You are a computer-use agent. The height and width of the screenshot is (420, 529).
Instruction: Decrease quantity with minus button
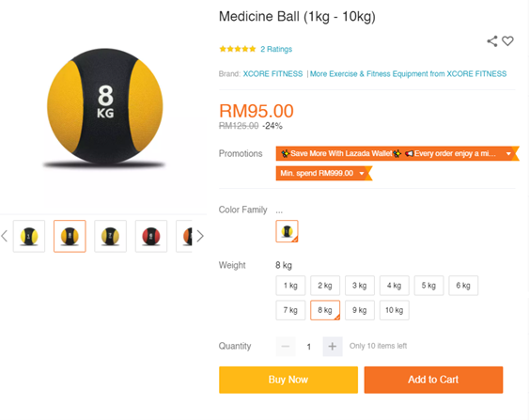[x=286, y=346]
